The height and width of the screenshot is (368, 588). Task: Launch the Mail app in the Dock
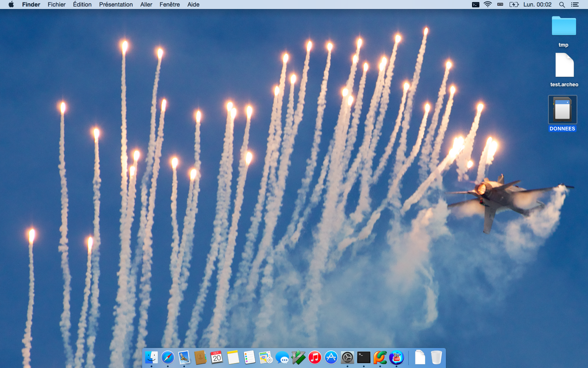pyautogui.click(x=184, y=357)
